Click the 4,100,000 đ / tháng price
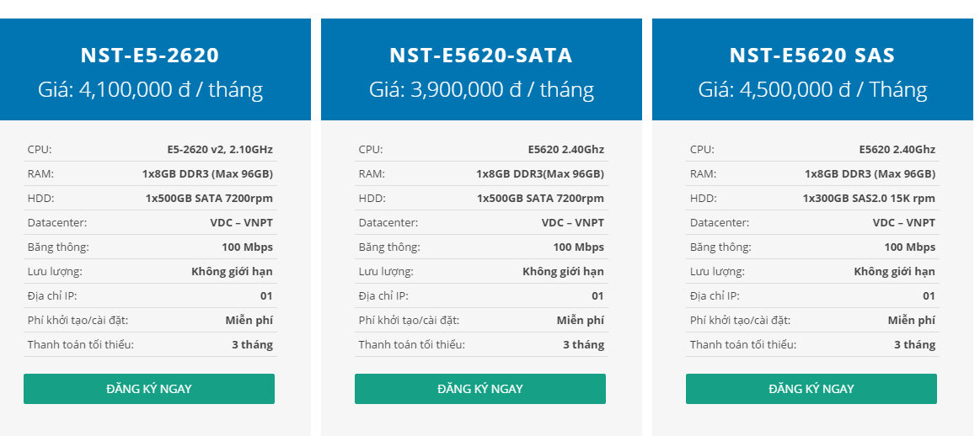 coord(150,89)
